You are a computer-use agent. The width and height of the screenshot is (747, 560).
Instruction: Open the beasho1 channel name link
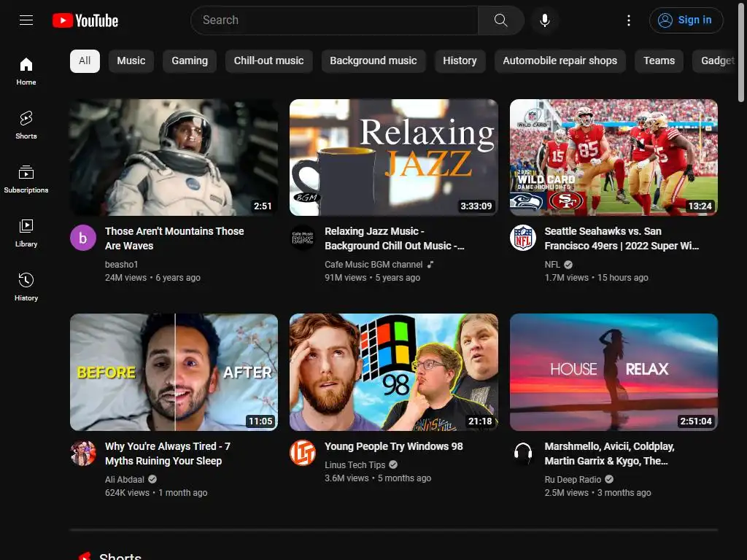coord(122,264)
